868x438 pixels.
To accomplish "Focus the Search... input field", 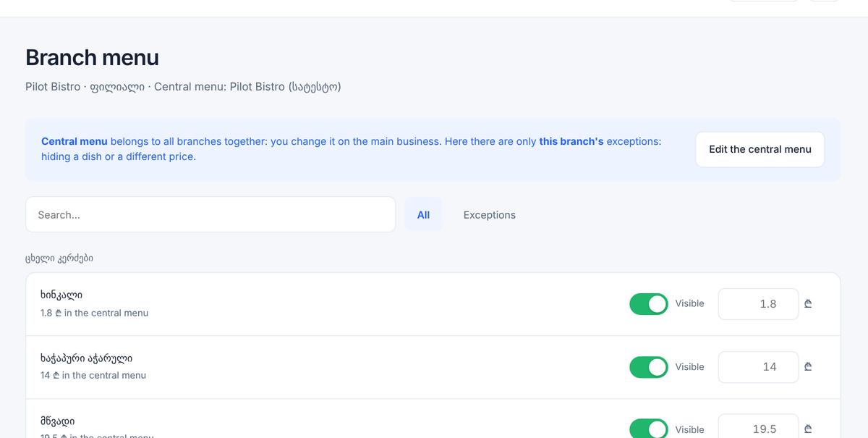I will pyautogui.click(x=210, y=214).
